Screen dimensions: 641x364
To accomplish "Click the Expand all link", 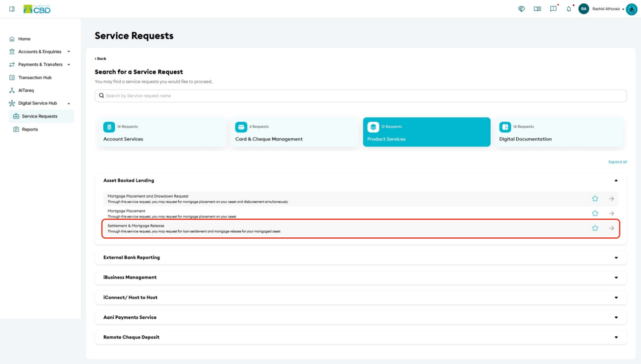I will (618, 162).
